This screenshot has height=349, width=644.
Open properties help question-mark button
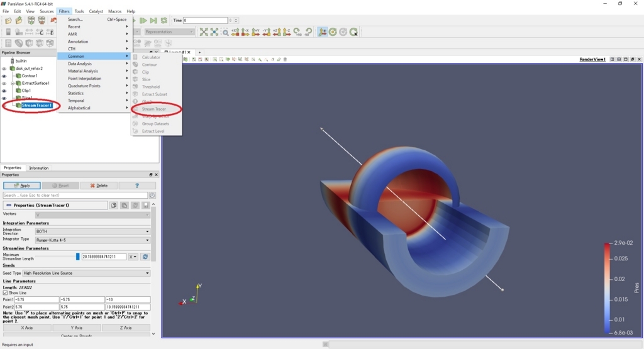(137, 186)
